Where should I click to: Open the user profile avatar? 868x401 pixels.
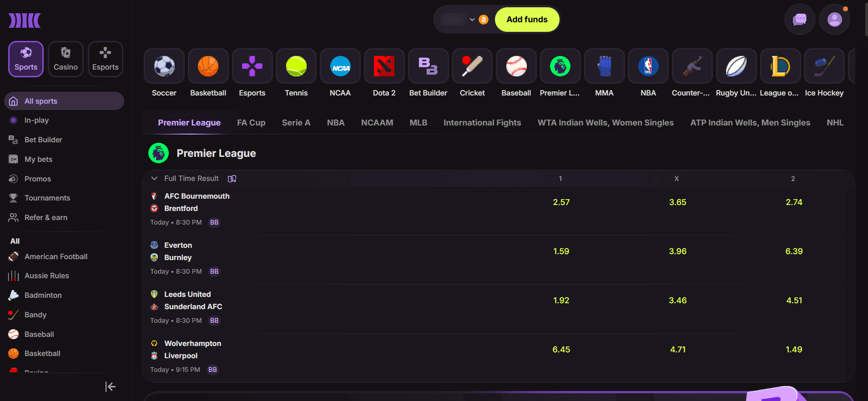(x=834, y=20)
